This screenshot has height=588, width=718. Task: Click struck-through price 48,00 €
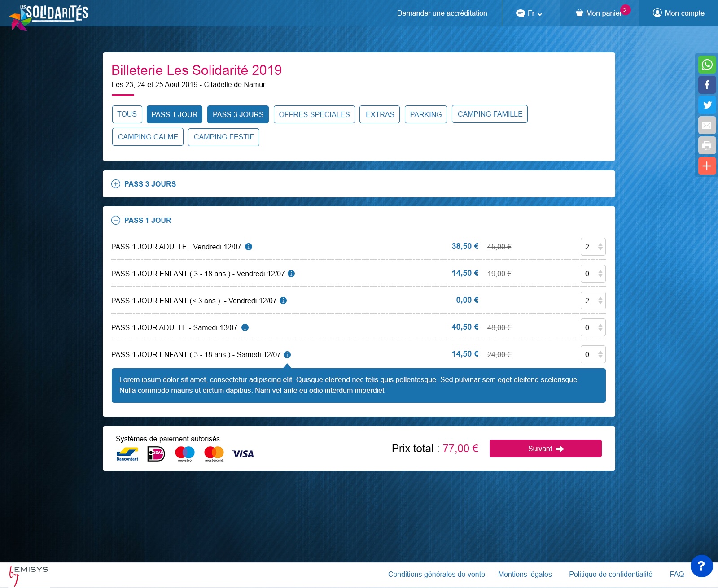pyautogui.click(x=499, y=327)
